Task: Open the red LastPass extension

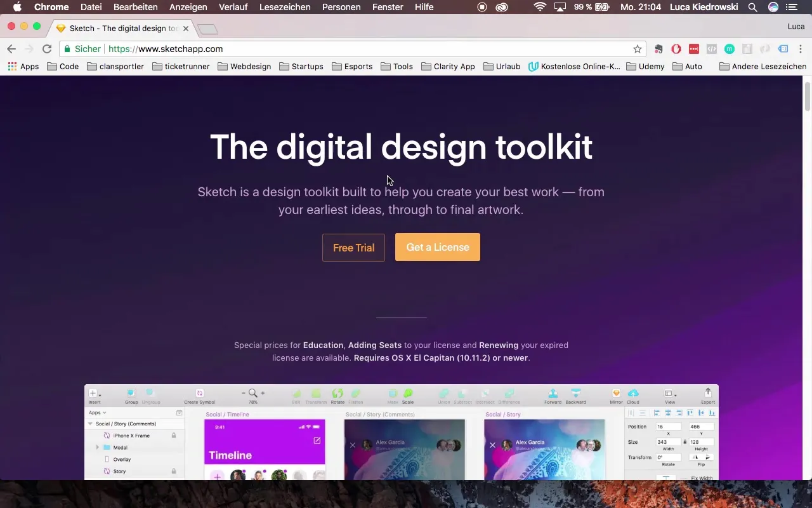Action: pos(694,49)
